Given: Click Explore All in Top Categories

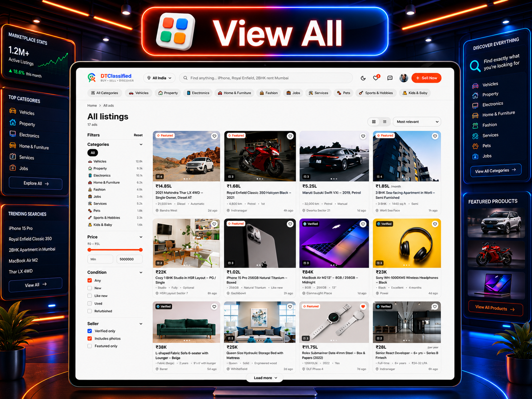Looking at the screenshot, I should pyautogui.click(x=36, y=184).
